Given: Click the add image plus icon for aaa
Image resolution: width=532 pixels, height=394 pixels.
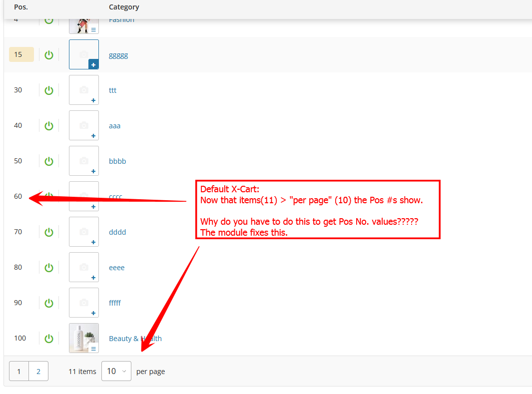Looking at the screenshot, I should pos(93,136).
